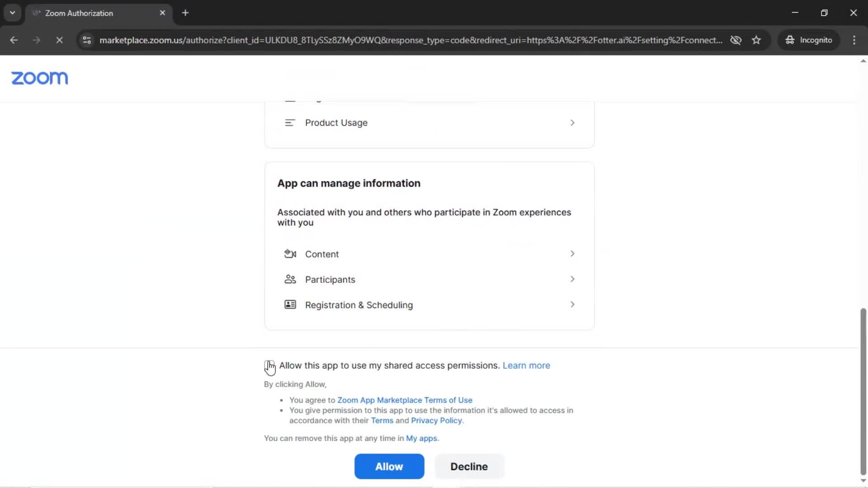This screenshot has height=488, width=868.
Task: Click the Registration & Scheduling label
Action: 359,305
